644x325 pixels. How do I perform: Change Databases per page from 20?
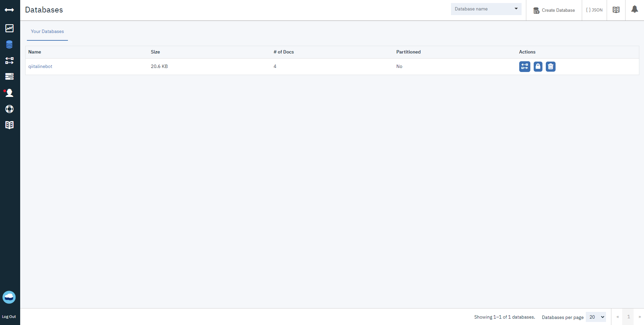(596, 317)
